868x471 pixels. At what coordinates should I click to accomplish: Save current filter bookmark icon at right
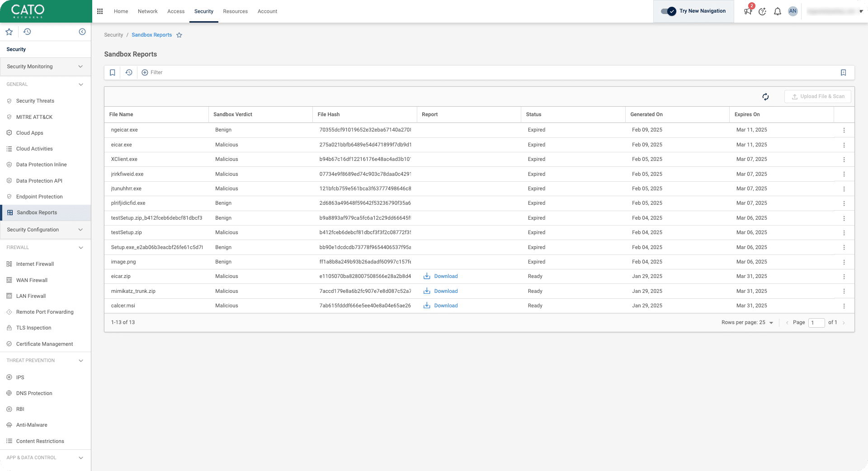click(843, 73)
